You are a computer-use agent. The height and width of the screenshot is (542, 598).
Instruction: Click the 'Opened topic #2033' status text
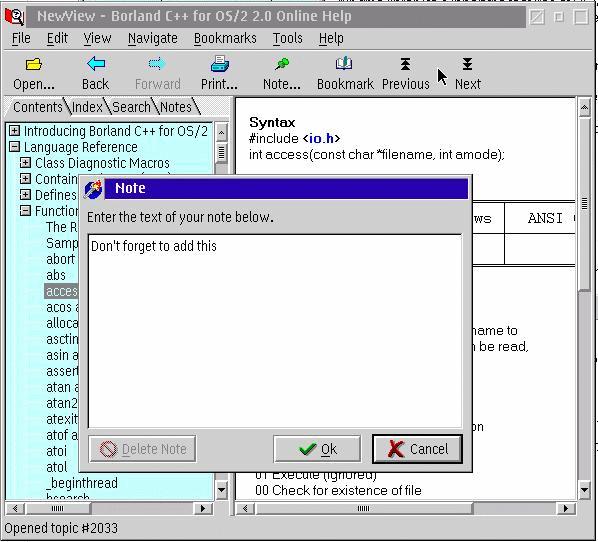[61, 528]
